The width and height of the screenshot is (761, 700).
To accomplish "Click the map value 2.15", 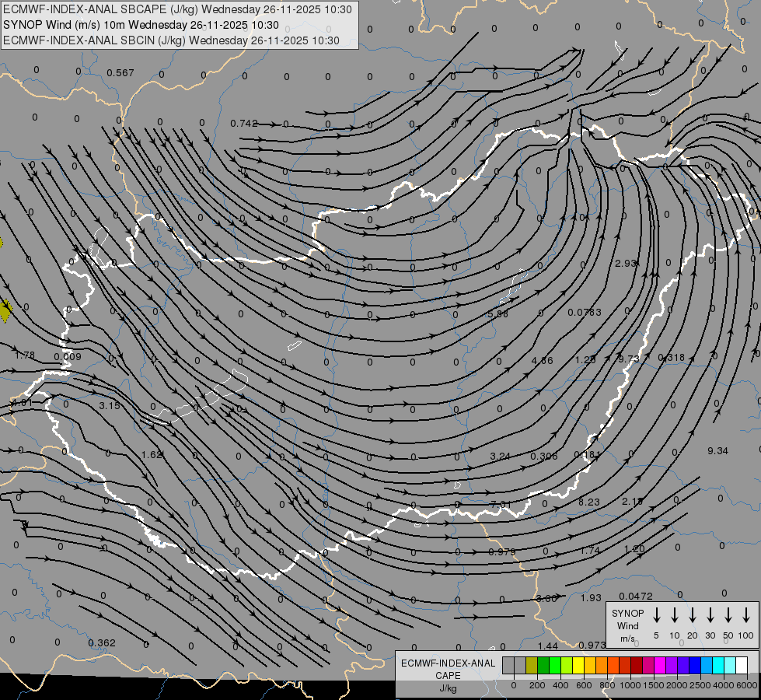I will [x=633, y=501].
